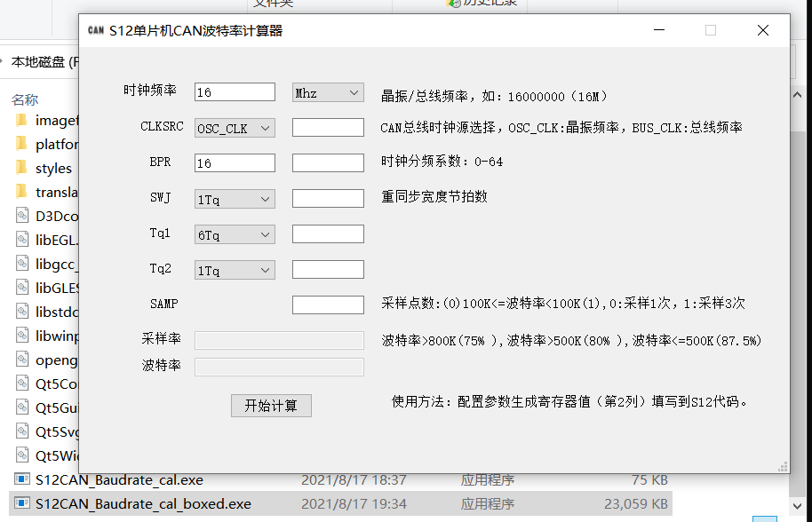Click the CAN app icon in title bar
This screenshot has height=522, width=812.
tap(96, 30)
